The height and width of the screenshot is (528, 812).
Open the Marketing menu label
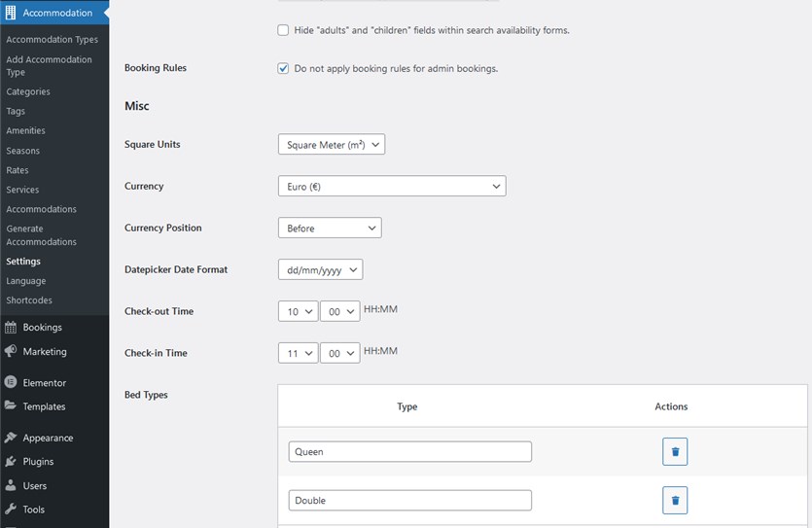click(45, 351)
